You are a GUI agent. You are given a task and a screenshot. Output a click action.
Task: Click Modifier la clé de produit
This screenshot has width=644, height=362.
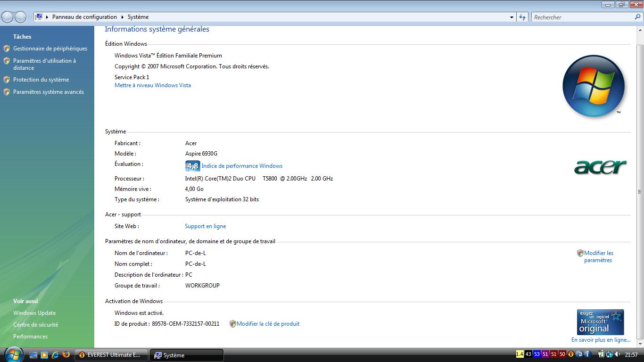tap(268, 324)
